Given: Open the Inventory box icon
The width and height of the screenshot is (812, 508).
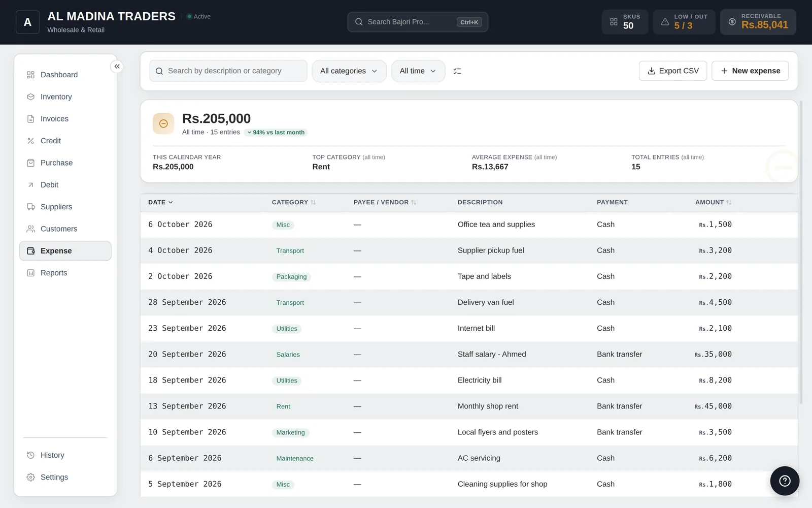Looking at the screenshot, I should point(30,97).
